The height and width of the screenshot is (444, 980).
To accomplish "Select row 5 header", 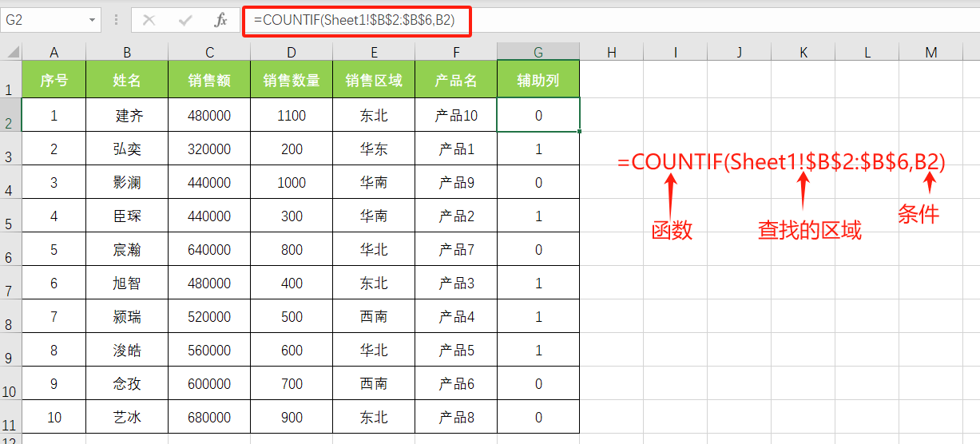I will click(x=10, y=216).
